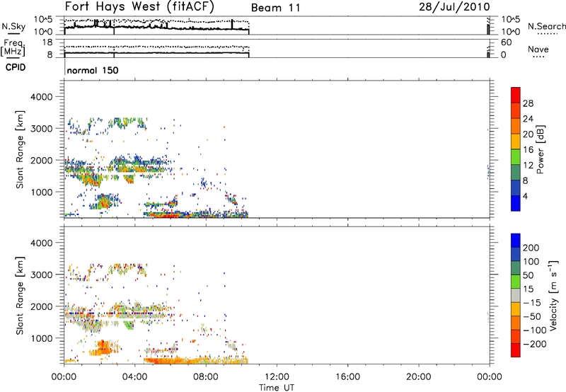Click the "N.Sky" legend label
The width and height of the screenshot is (566, 392).
[13, 26]
